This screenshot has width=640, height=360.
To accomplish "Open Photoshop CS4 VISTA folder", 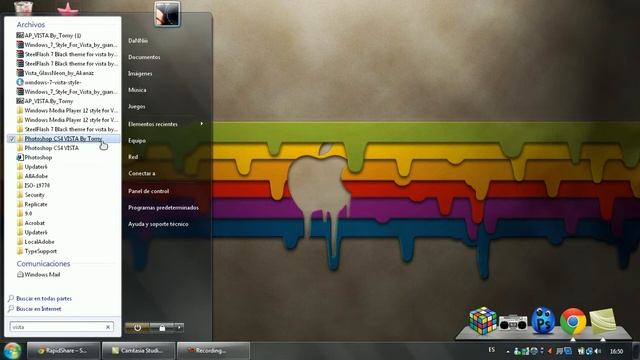I will click(48, 148).
